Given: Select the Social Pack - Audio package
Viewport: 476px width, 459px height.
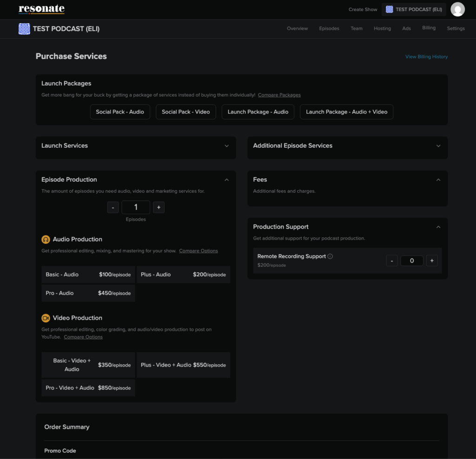Looking at the screenshot, I should [120, 112].
